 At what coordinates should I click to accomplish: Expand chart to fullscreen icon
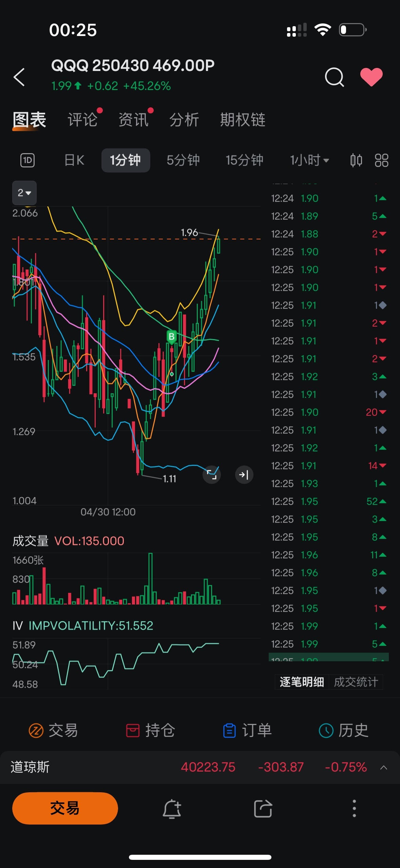212,474
